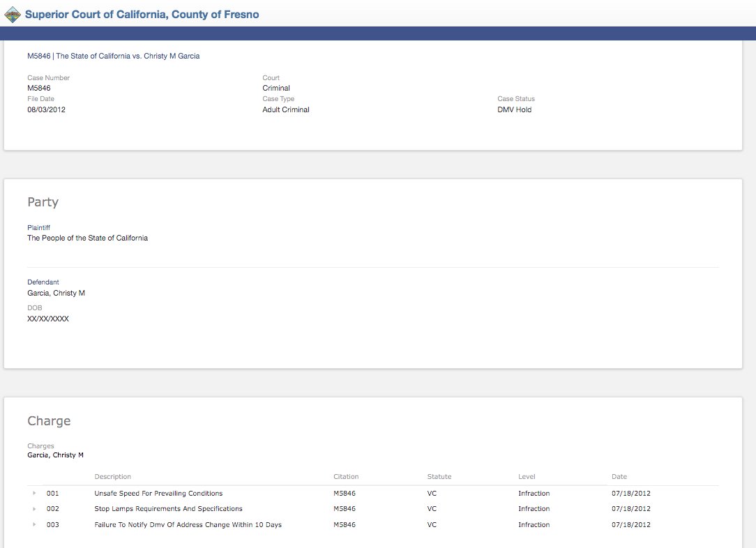
Task: Click Garcia, Christy M under Charges
Action: coord(56,455)
